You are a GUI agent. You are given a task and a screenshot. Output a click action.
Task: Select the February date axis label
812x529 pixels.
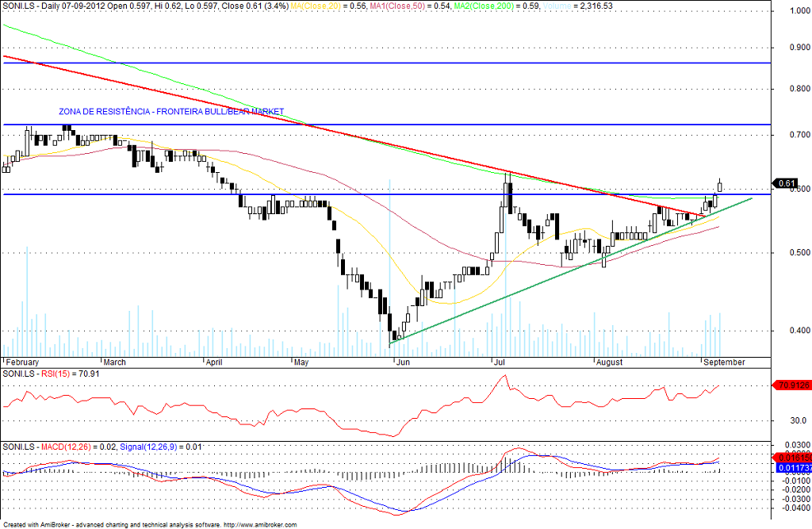tap(22, 362)
